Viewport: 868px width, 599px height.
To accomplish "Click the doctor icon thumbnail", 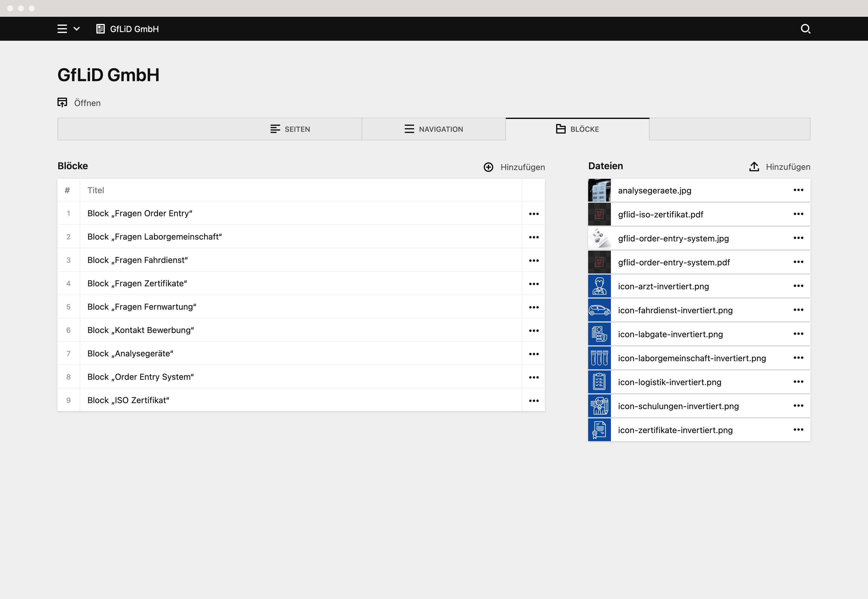I will tap(600, 286).
